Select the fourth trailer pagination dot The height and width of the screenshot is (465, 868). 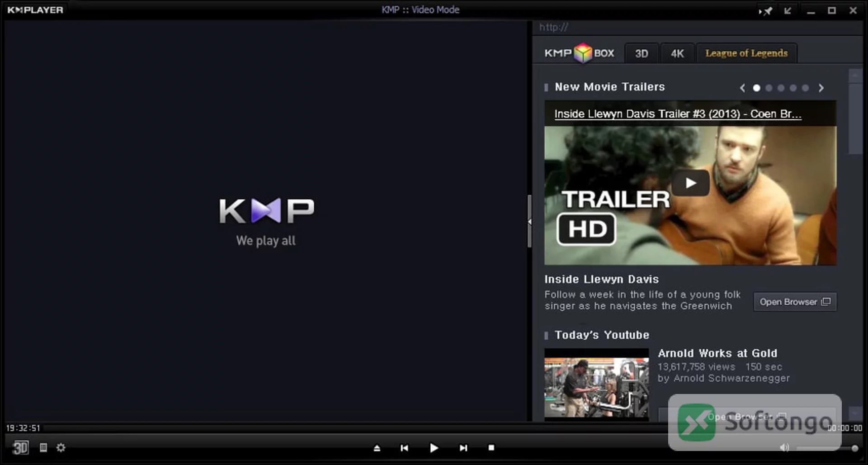793,88
